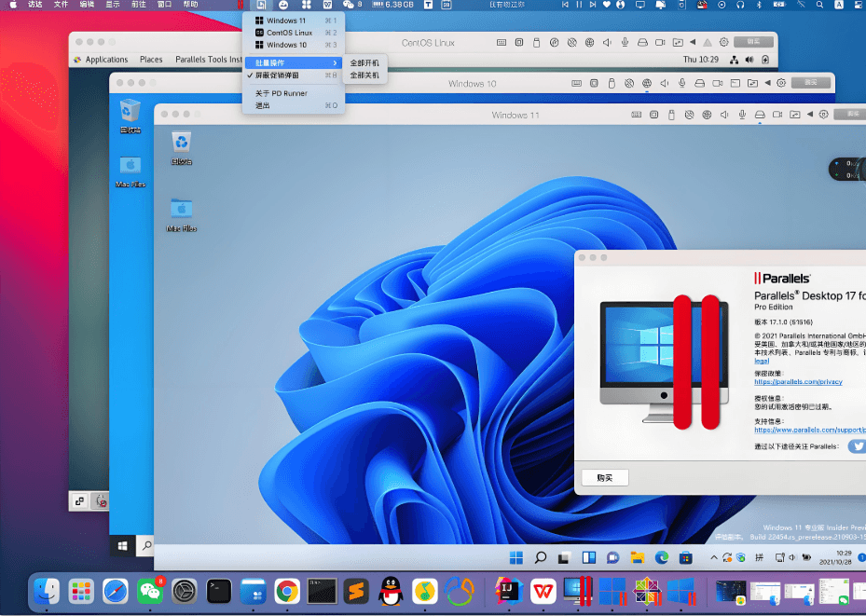Open Places menu in CentOS panel
866x616 pixels.
pos(151,60)
